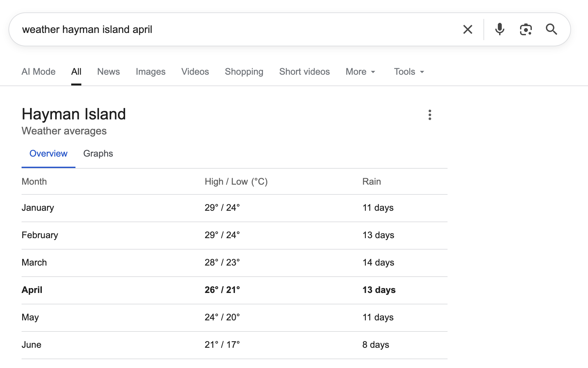Screen dimensions: 588x368
Task: Go to Images results tab
Action: click(151, 72)
